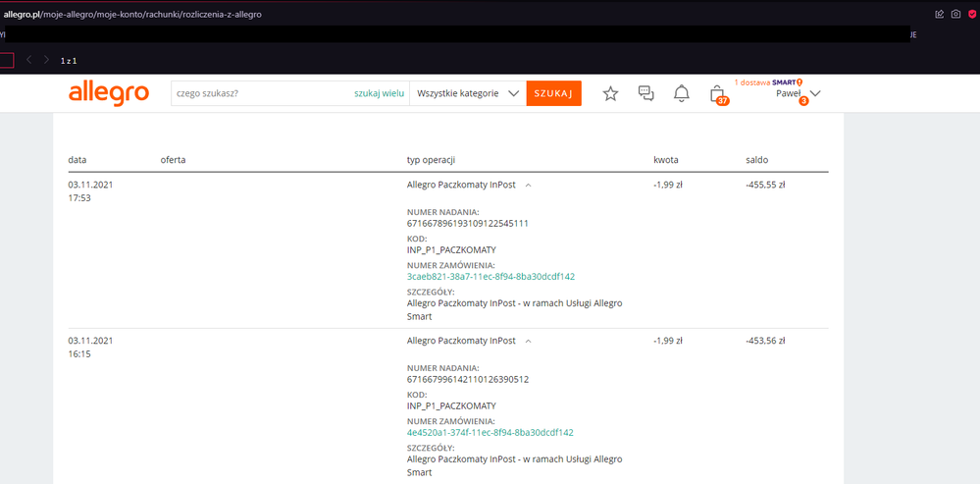Collapse the 17:53 Allegro Paczkomaty InPost details
The height and width of the screenshot is (484, 980).
click(x=529, y=185)
